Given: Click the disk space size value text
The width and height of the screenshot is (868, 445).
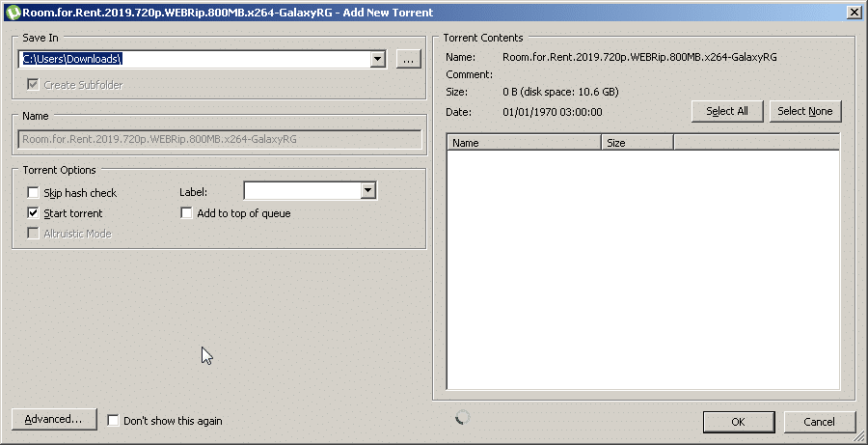Looking at the screenshot, I should point(560,92).
